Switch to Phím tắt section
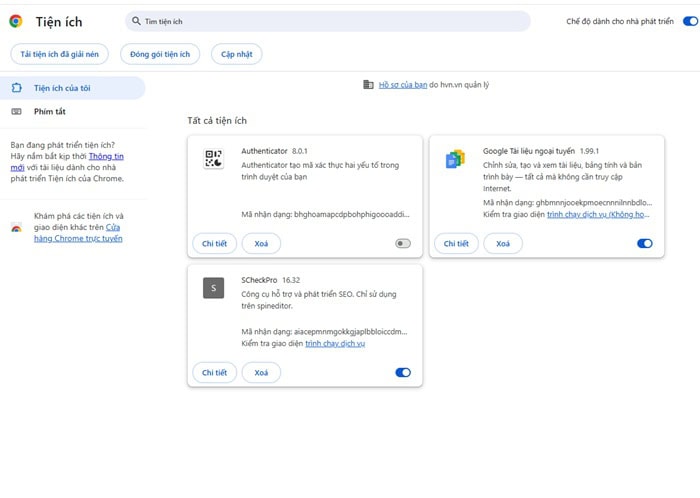700x498 pixels. pos(50,111)
